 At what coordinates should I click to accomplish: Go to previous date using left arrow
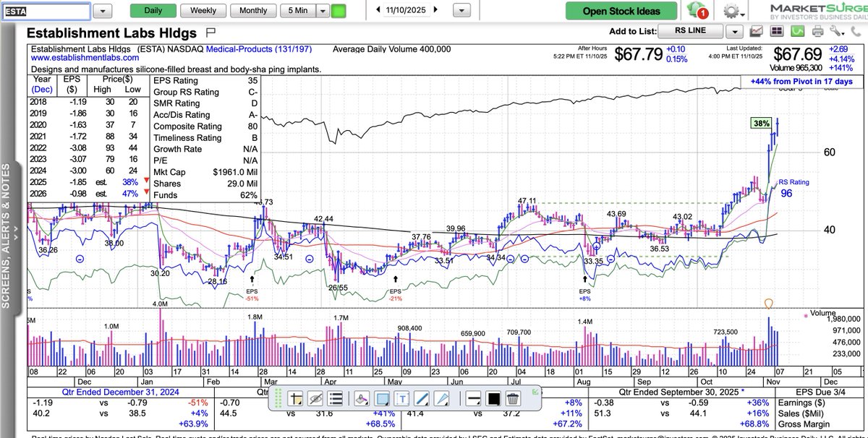[378, 9]
